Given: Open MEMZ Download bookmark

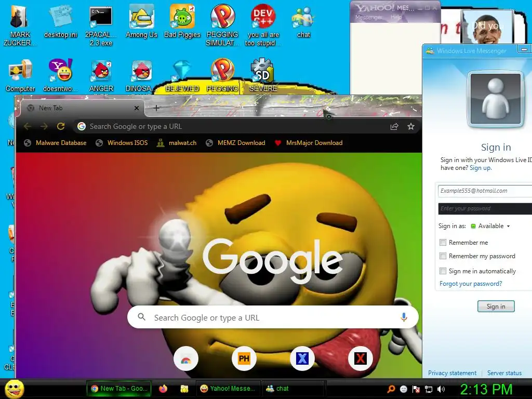Looking at the screenshot, I should 236,143.
